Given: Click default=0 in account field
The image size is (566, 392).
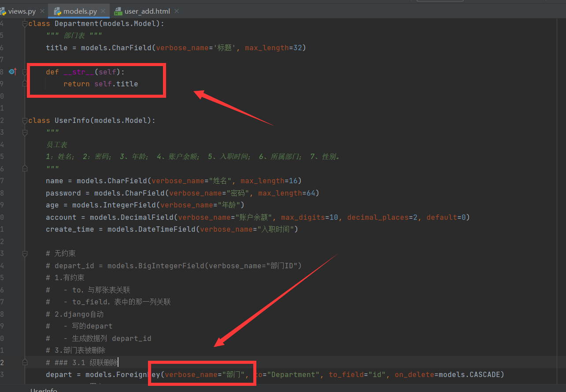Looking at the screenshot, I should [x=446, y=217].
